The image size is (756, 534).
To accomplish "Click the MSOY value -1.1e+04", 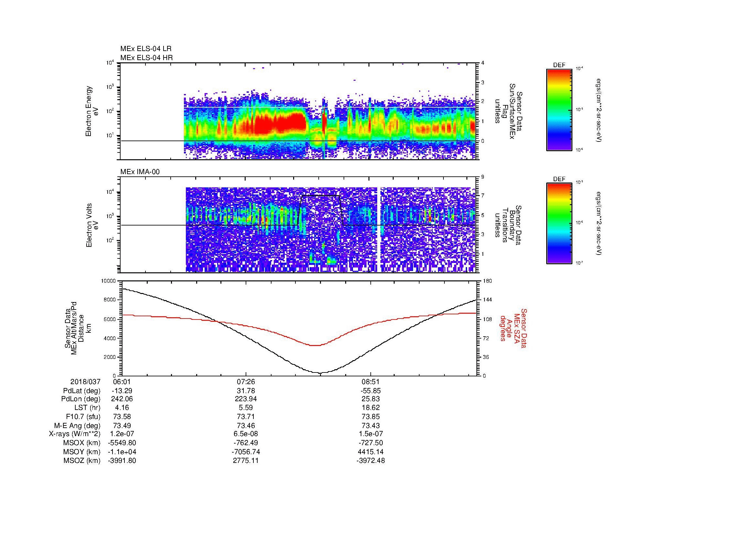I will click(x=122, y=452).
